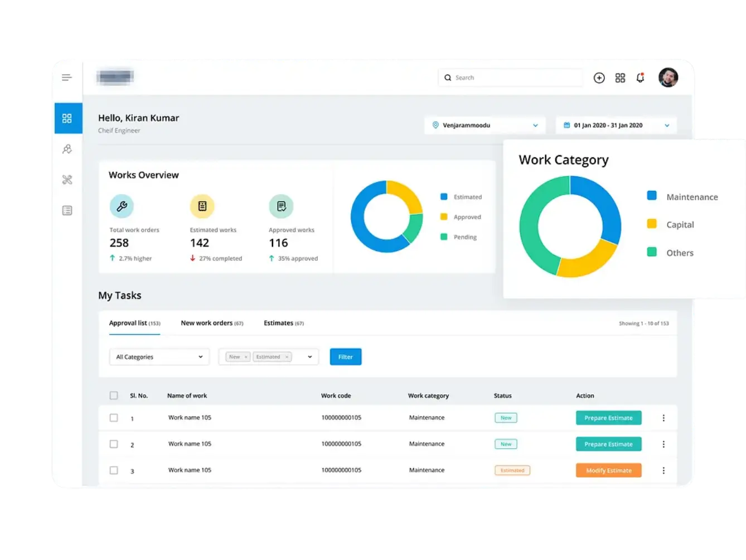Switch to the Estimates tab
The image size is (746, 560).
pyautogui.click(x=284, y=323)
